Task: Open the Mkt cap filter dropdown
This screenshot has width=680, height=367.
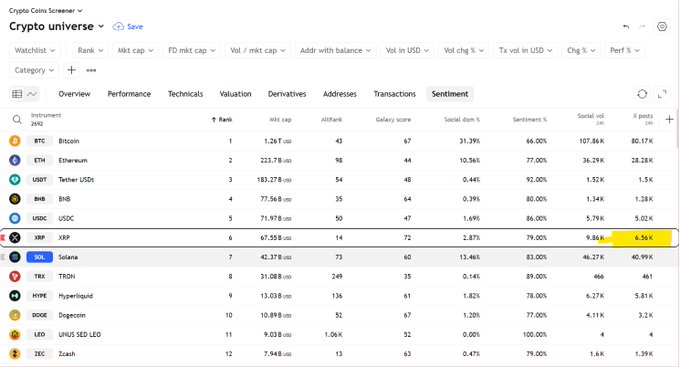Action: 135,50
